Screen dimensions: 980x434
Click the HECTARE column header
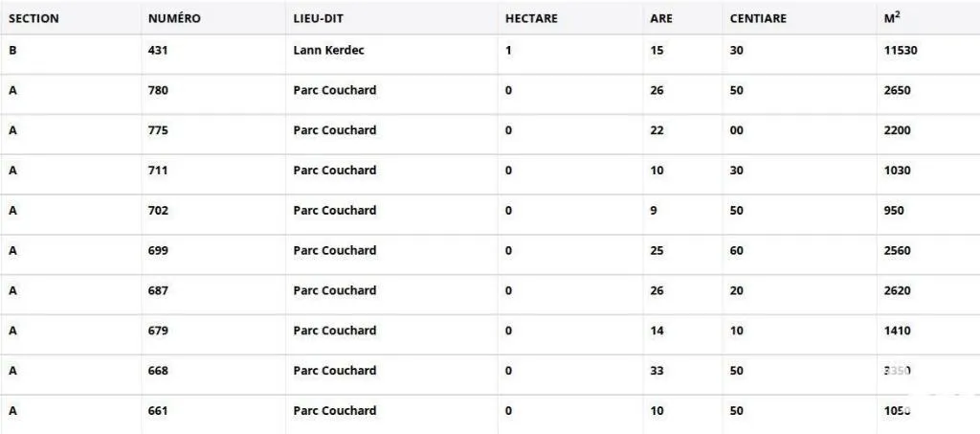(531, 19)
